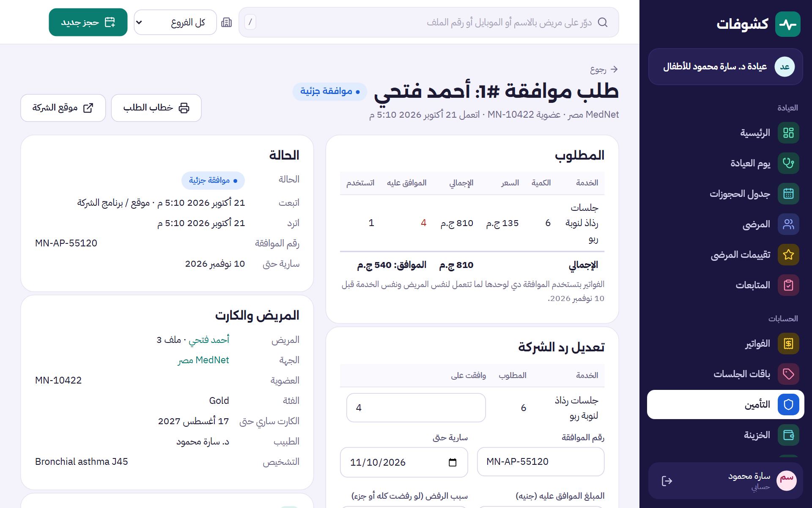The image size is (812, 508).
Task: Click the calendar picker icon in سارية حتى field
Action: click(x=453, y=462)
